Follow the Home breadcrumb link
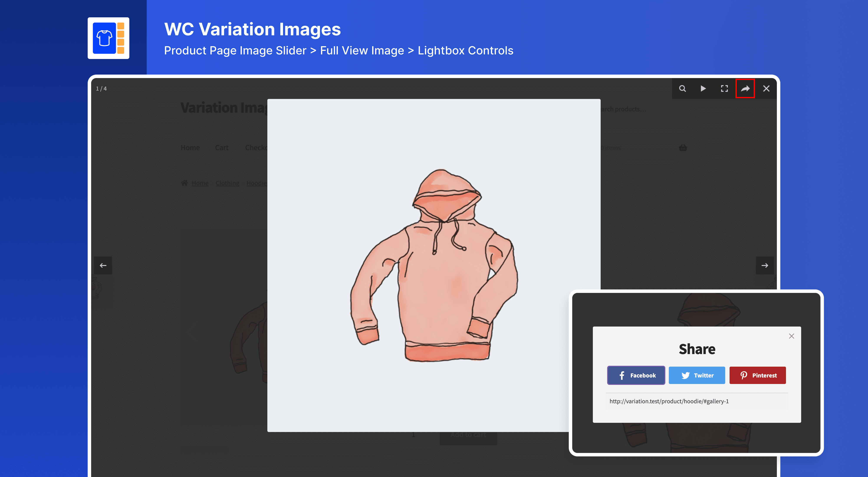This screenshot has width=868, height=477. tap(200, 183)
